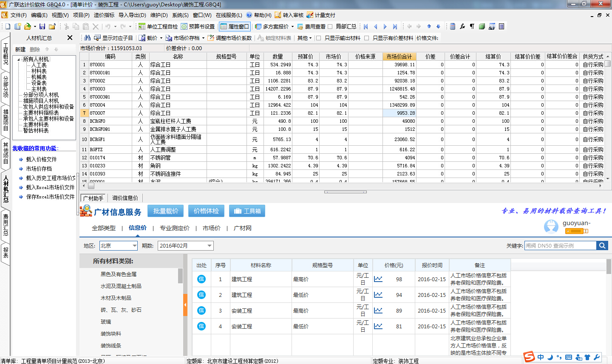Click 属性窗口 properties window toolbar button
Viewport: 612px width, 364px height.
tap(234, 26)
